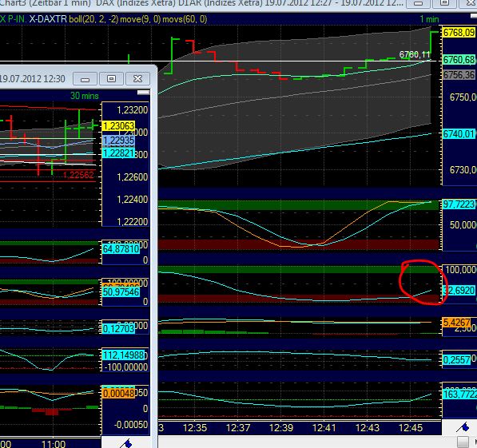
Task: Maximize the DAX Chart3 window
Action: click(x=445, y=3)
